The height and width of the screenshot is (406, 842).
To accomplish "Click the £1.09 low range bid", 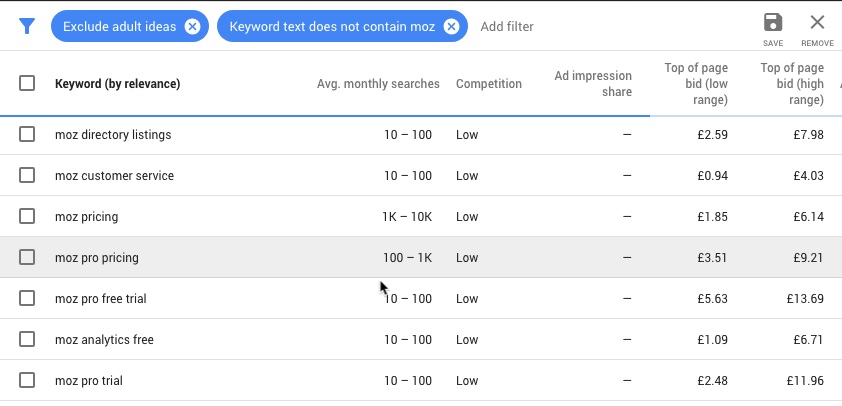I will pos(713,339).
